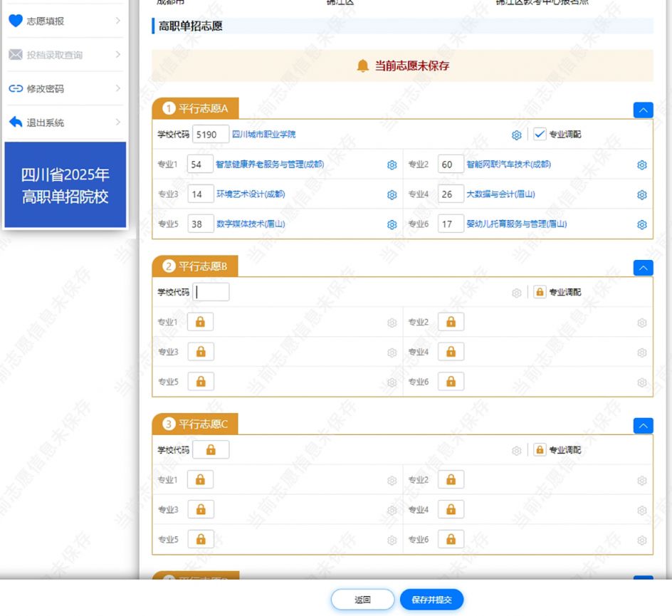The image size is (672, 616).
Task: Click the 保存并提交 button
Action: coord(431,600)
